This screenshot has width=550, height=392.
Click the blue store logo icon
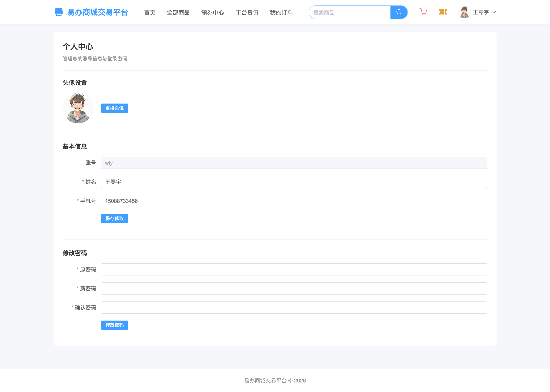(59, 12)
